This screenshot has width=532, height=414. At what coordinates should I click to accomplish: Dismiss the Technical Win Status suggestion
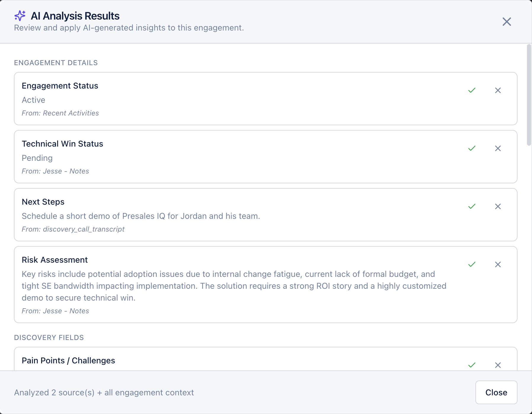pyautogui.click(x=498, y=148)
